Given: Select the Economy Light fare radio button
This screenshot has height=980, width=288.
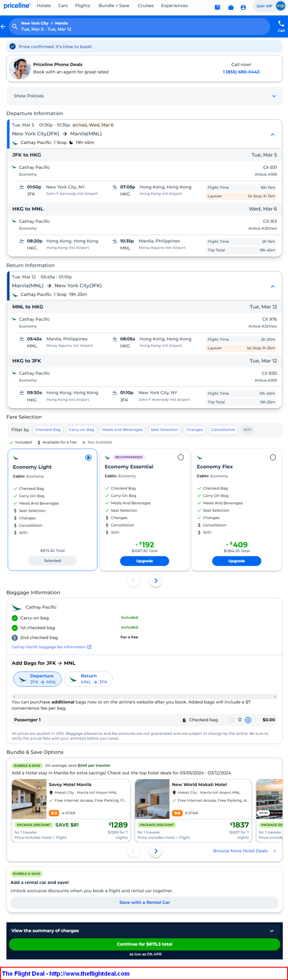Looking at the screenshot, I should pos(89,458).
